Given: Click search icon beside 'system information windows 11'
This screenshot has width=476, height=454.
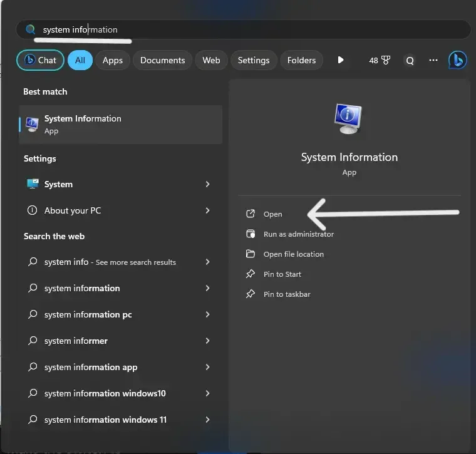Looking at the screenshot, I should 33,419.
